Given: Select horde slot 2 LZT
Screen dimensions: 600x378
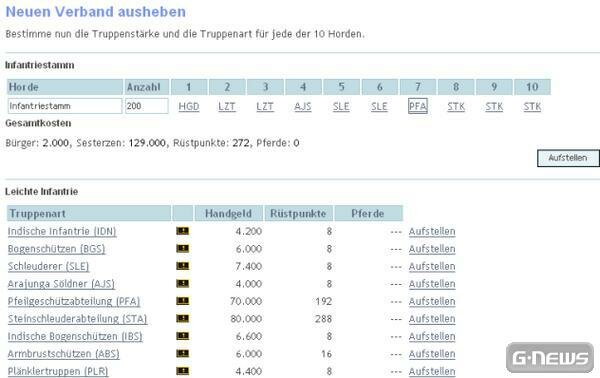Looking at the screenshot, I should (x=227, y=106).
